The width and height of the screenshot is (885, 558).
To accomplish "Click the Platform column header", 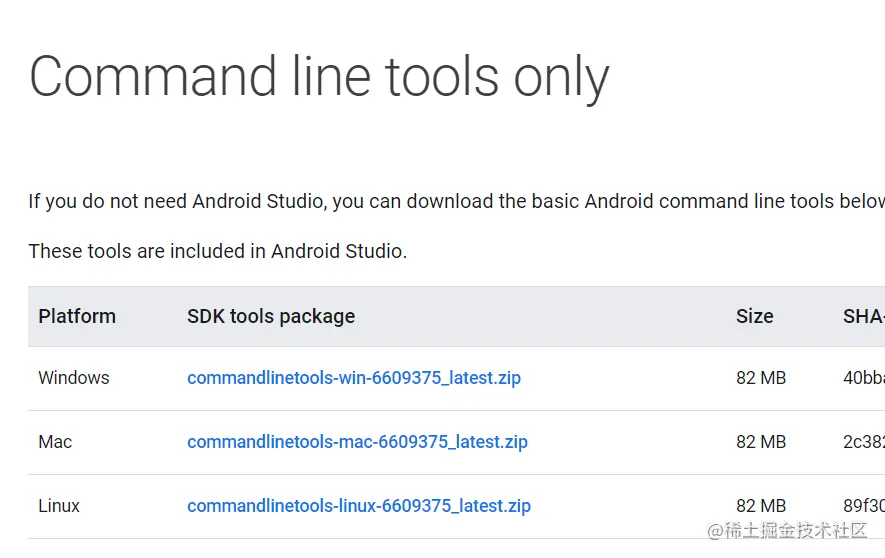I will [77, 316].
